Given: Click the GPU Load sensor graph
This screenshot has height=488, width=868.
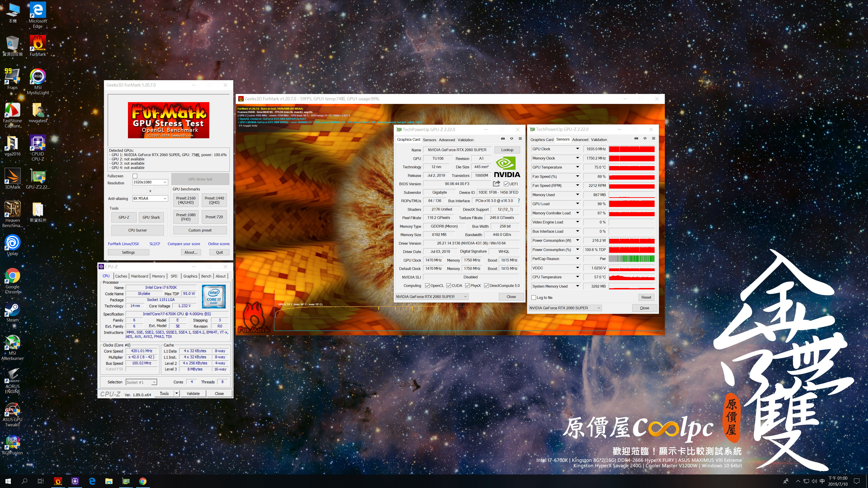Looking at the screenshot, I should coord(632,204).
